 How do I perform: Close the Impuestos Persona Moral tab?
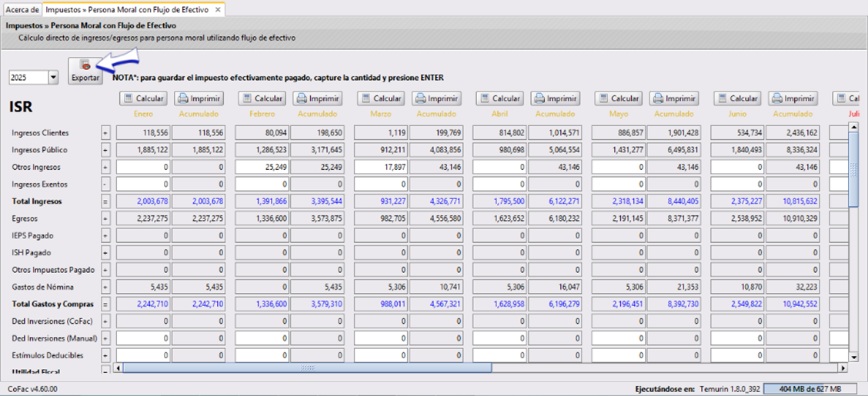coord(218,10)
